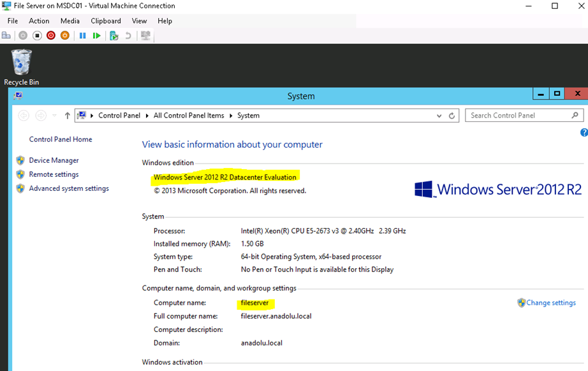Click the highlighted Windows Server edition text
588x371 pixels.
tap(225, 178)
